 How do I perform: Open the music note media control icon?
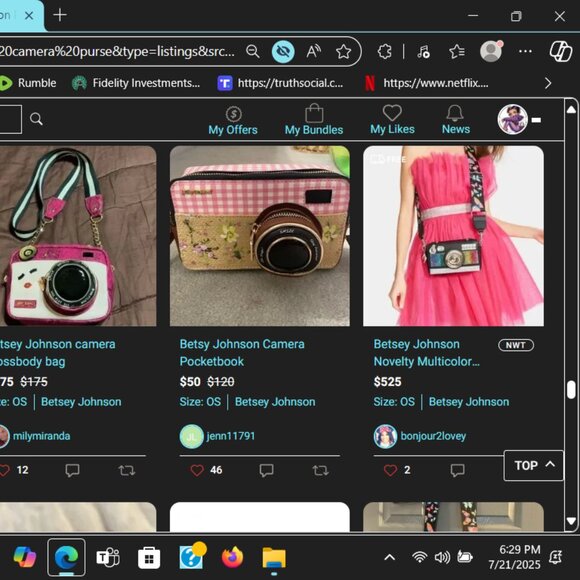tap(423, 51)
